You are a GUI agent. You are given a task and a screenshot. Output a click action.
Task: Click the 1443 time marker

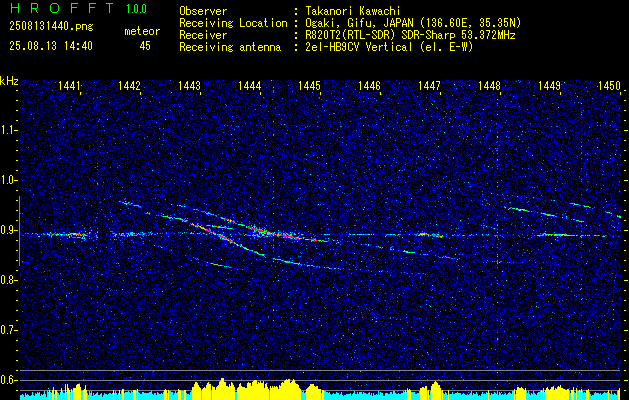click(x=189, y=86)
